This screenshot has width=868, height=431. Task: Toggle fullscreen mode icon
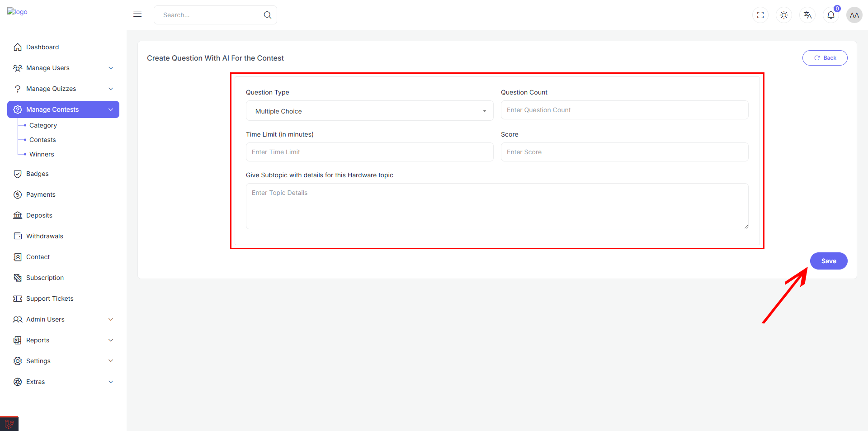click(x=760, y=15)
